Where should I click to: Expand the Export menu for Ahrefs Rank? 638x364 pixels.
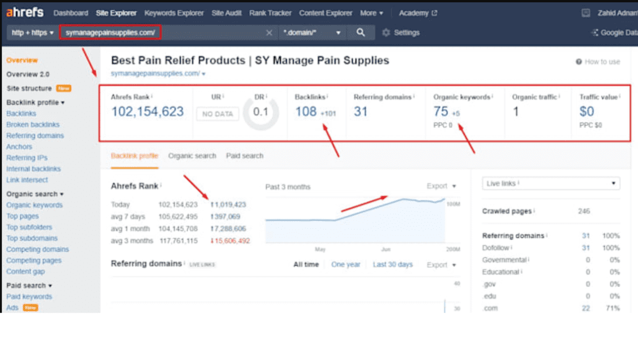[x=441, y=186]
